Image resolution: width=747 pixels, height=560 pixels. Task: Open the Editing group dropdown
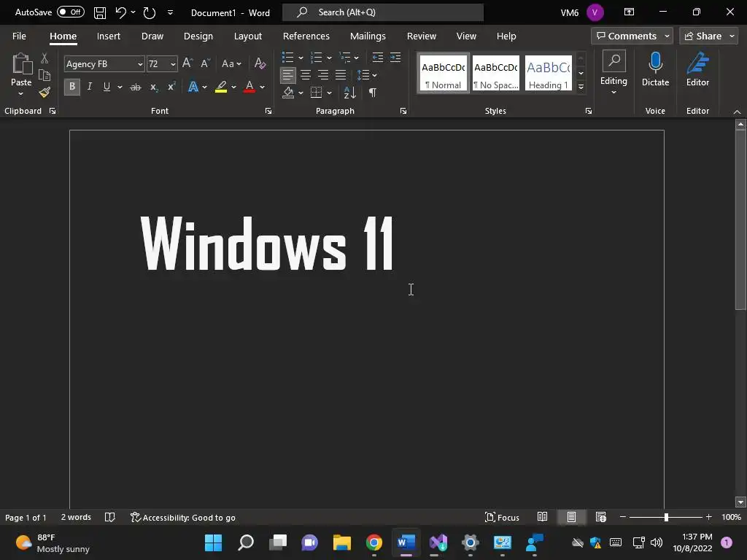pos(614,72)
